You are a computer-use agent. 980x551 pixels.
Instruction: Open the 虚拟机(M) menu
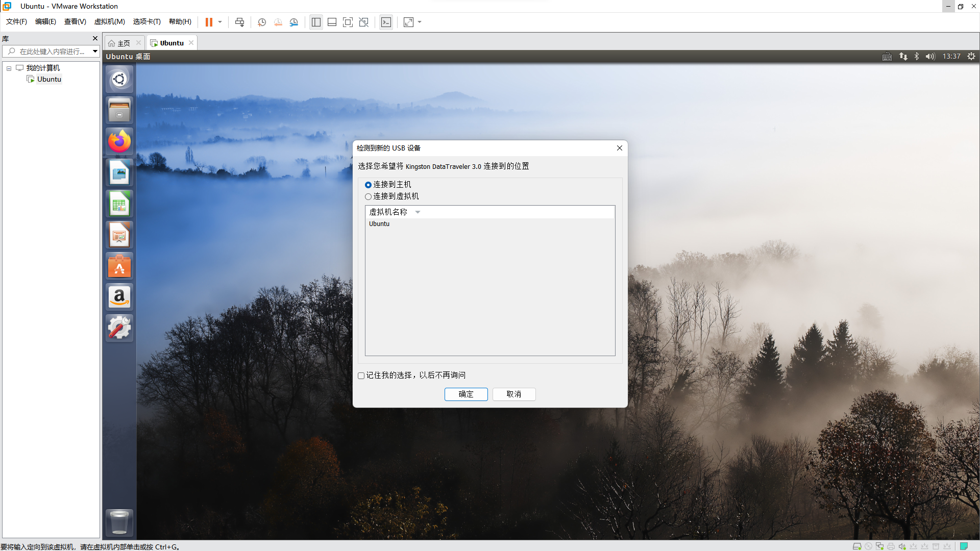pyautogui.click(x=109, y=21)
